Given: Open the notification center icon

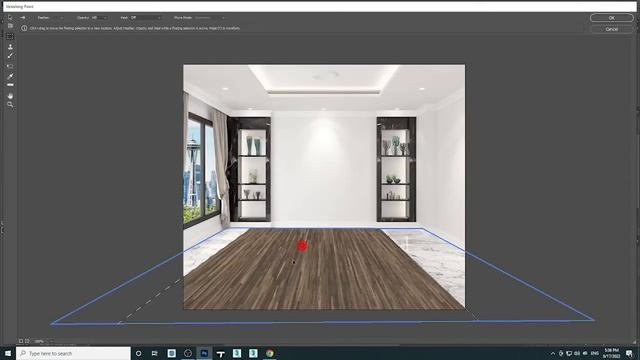Looking at the screenshot, I should [629, 353].
